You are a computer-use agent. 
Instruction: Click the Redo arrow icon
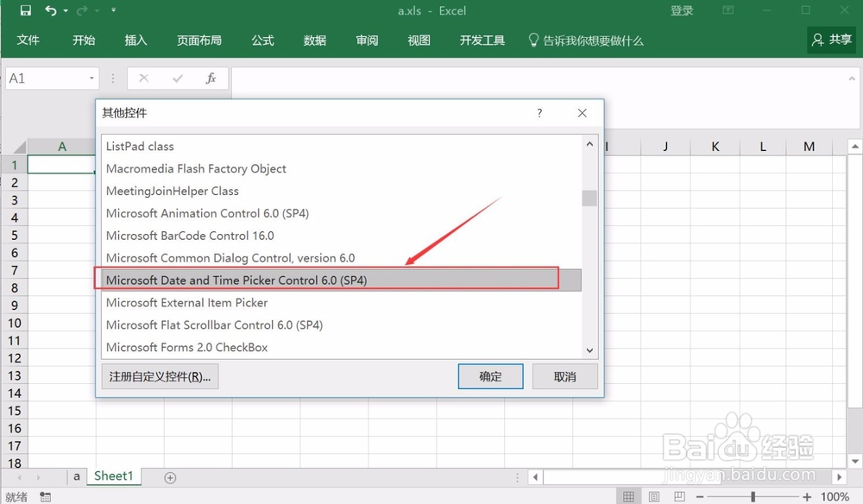(82, 10)
